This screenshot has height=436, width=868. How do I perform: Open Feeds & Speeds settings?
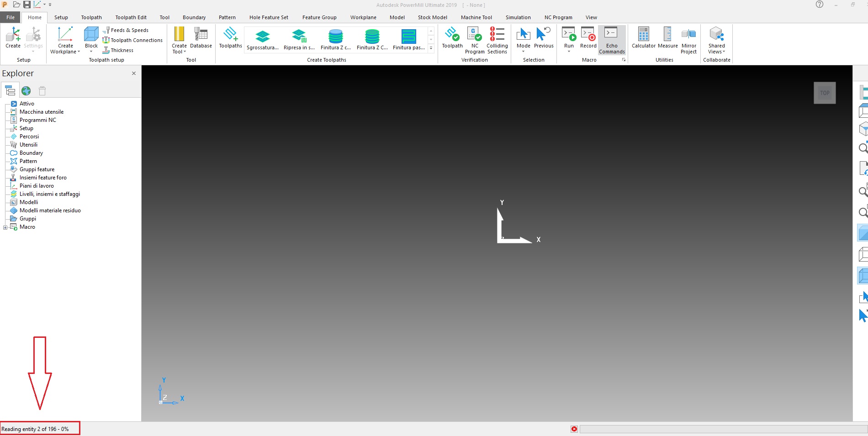(x=129, y=30)
